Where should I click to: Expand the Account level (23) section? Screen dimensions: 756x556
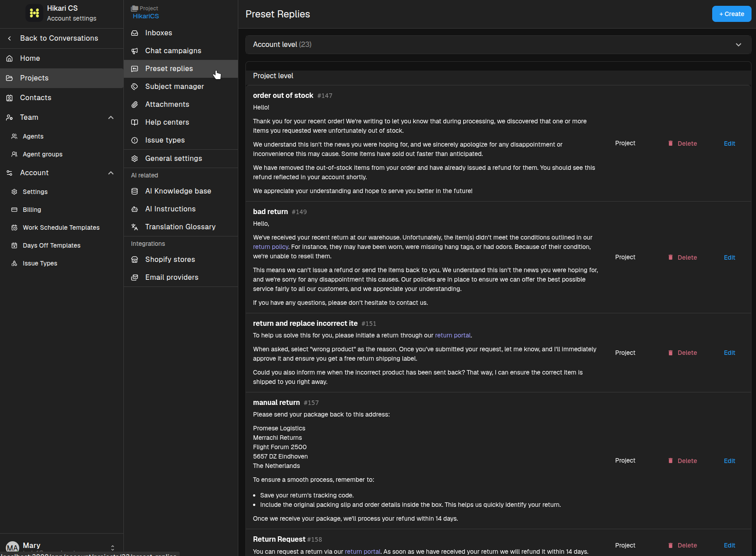498,45
